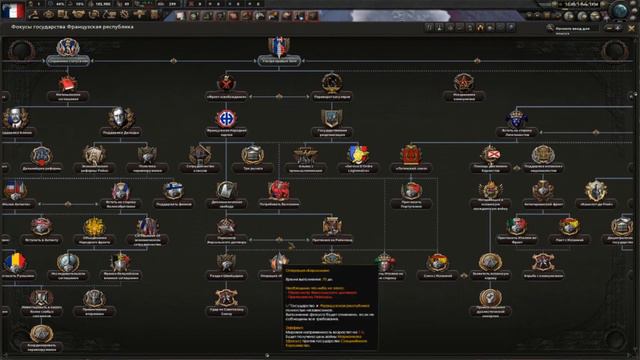Screen dimensions: 640x360
Task: Pick the Belgian flag military agreement focus
Action: pyautogui.click(x=121, y=267)
